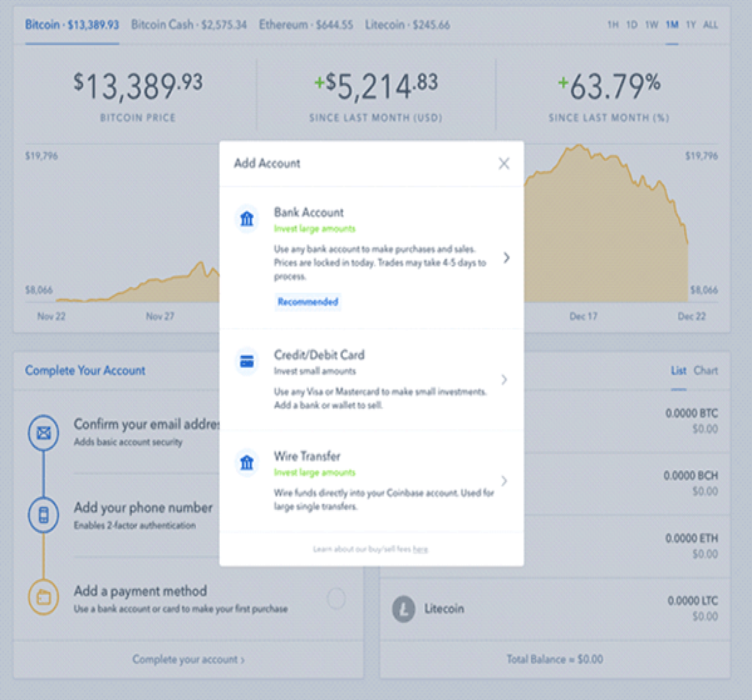This screenshot has height=700, width=752.
Task: Expand the Wire Transfer option chevron
Action: click(504, 481)
